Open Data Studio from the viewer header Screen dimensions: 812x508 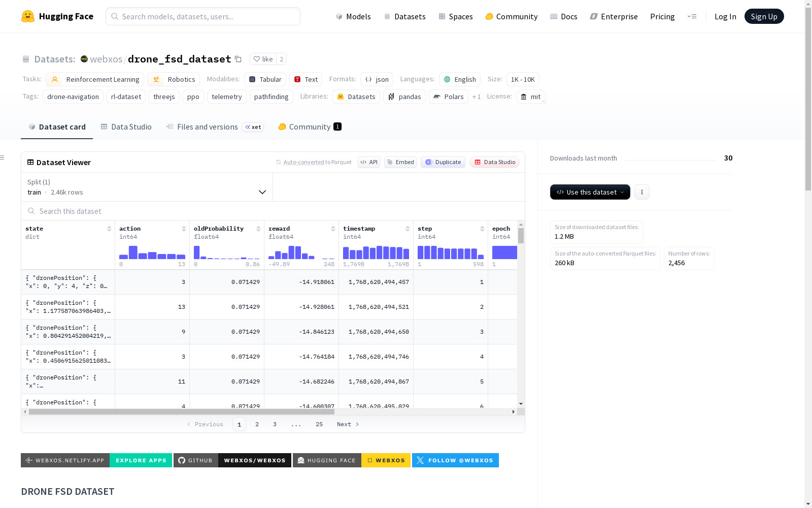494,162
